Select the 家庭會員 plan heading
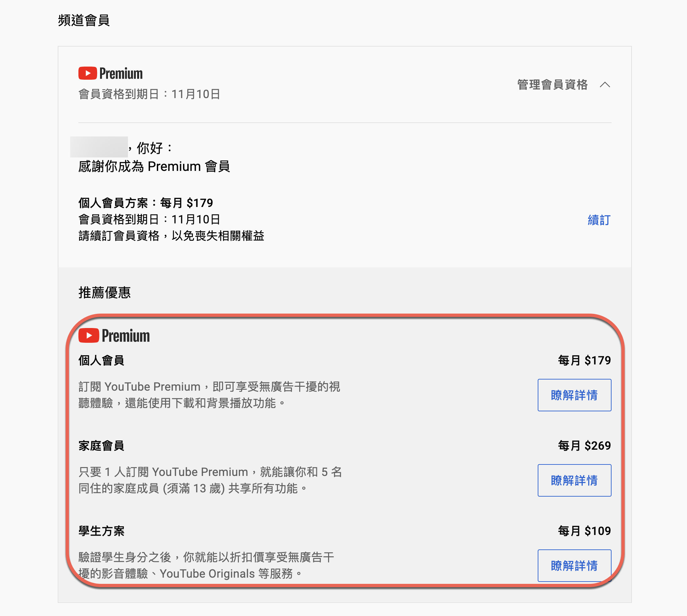 [x=101, y=445]
